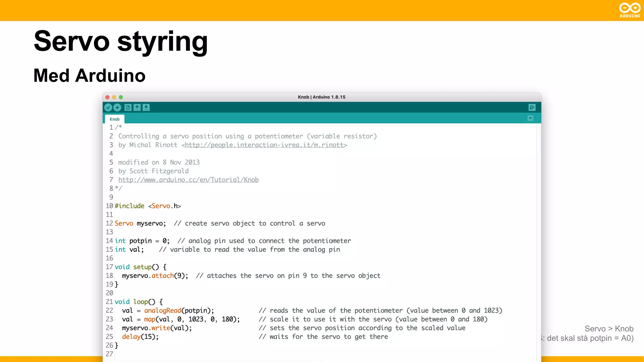
Task: Click on the delay(15) statement
Action: pos(140,337)
